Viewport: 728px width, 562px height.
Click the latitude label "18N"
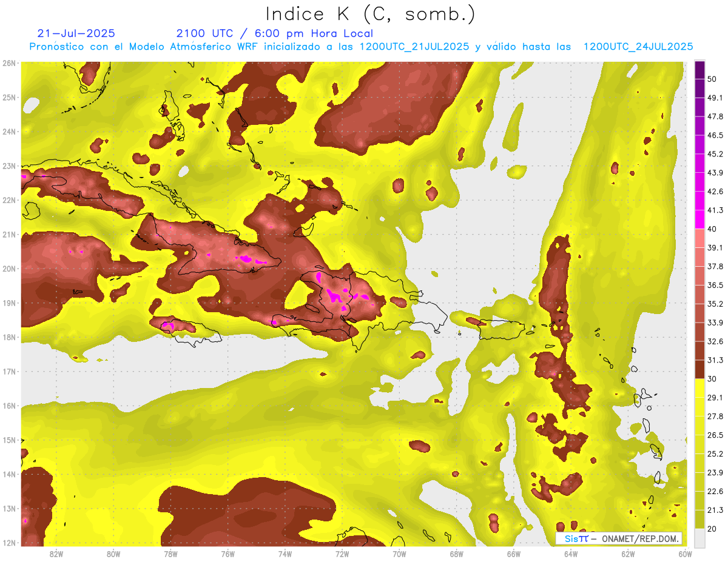point(9,337)
